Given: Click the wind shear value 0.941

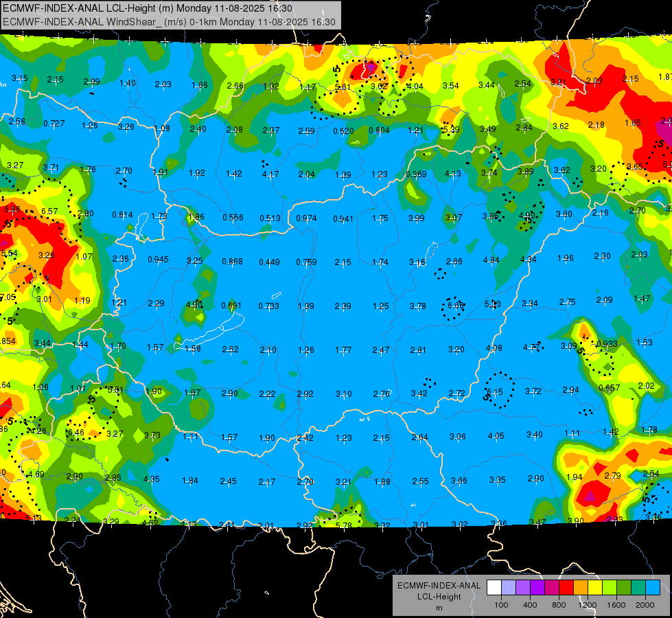Looking at the screenshot, I should tap(343, 219).
